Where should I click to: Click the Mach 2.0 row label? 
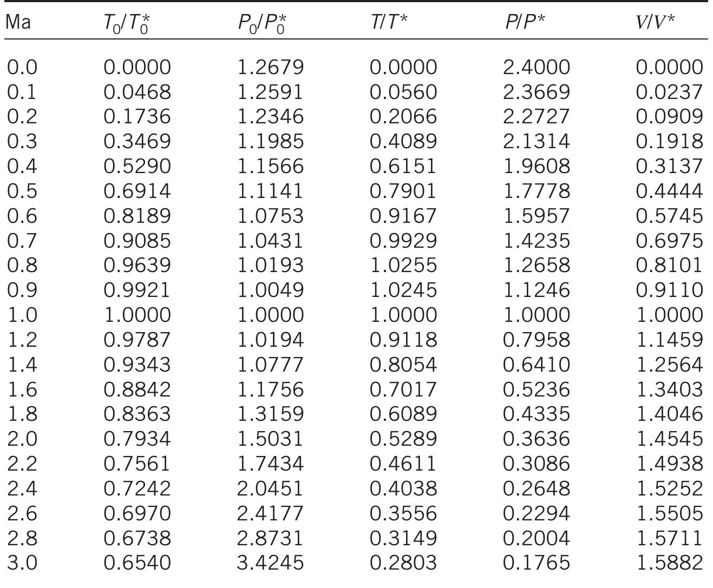[22, 439]
